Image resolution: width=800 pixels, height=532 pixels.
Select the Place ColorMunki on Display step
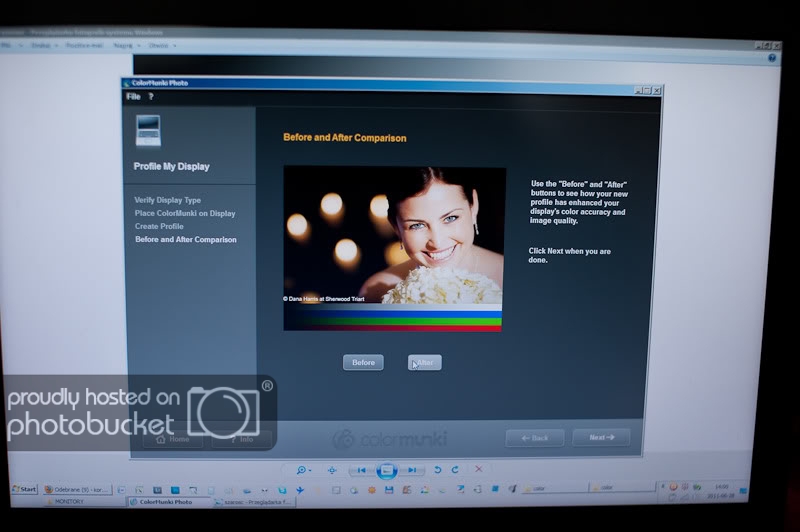point(185,213)
